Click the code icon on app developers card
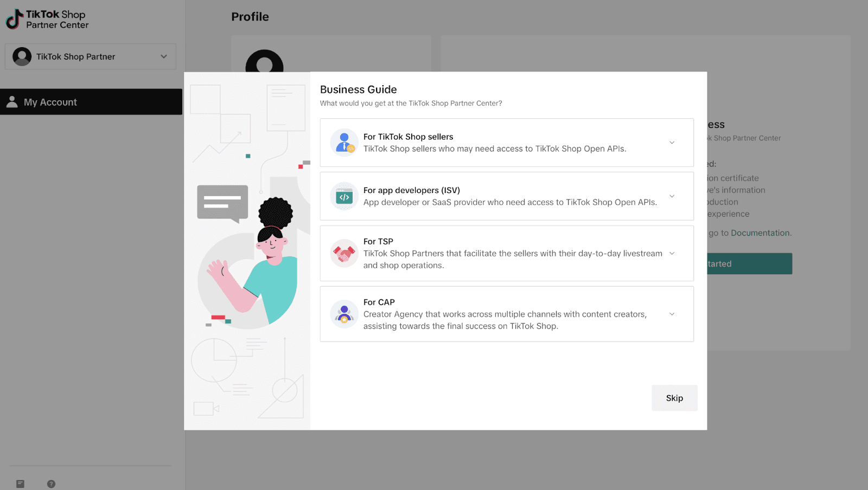Viewport: 868px width, 490px height. pyautogui.click(x=344, y=196)
